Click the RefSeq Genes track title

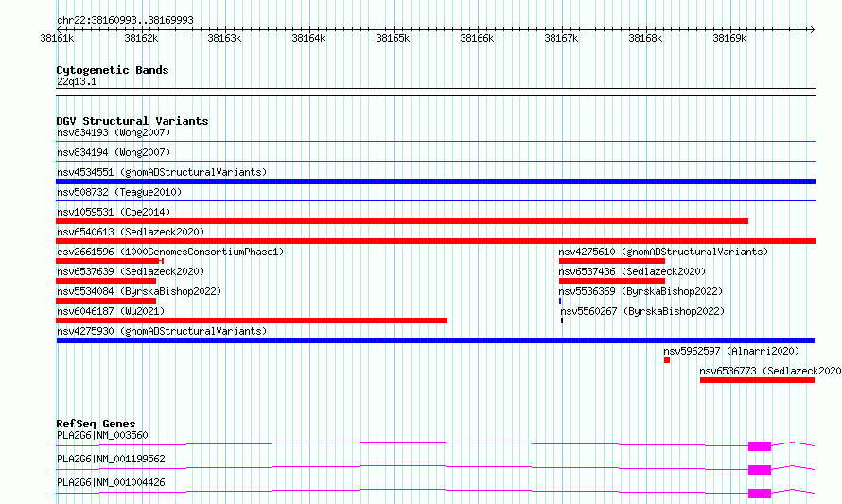tap(96, 424)
